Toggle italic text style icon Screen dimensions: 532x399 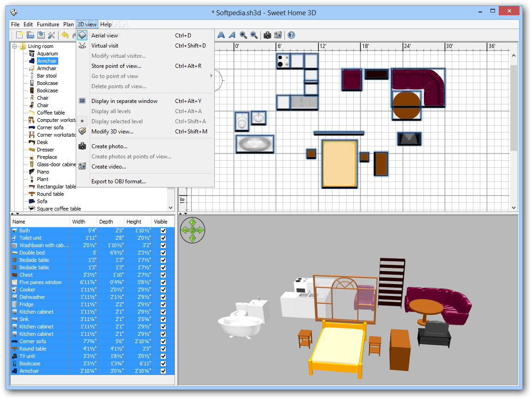pyautogui.click(x=232, y=35)
